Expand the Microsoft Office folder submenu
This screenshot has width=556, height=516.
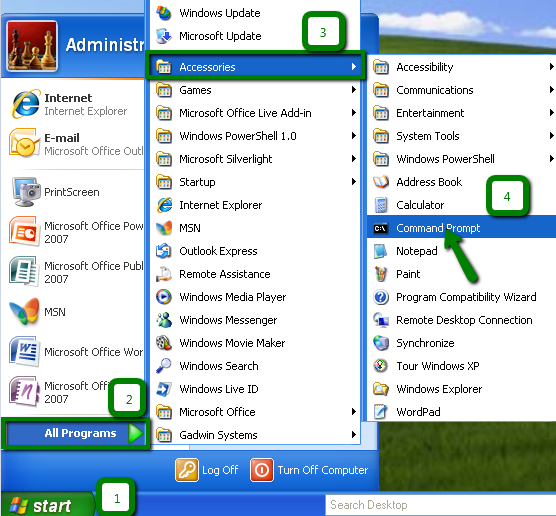(255, 412)
